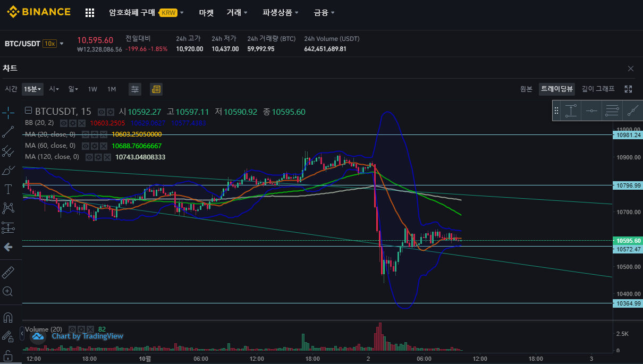Viewport: 643px width, 364px height.
Task: Click the back arrow in left toolbar
Action: (8, 247)
